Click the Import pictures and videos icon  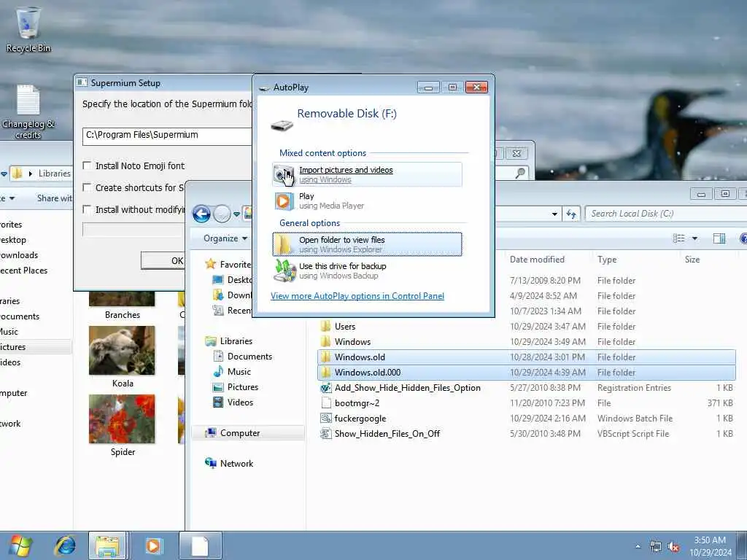point(285,175)
